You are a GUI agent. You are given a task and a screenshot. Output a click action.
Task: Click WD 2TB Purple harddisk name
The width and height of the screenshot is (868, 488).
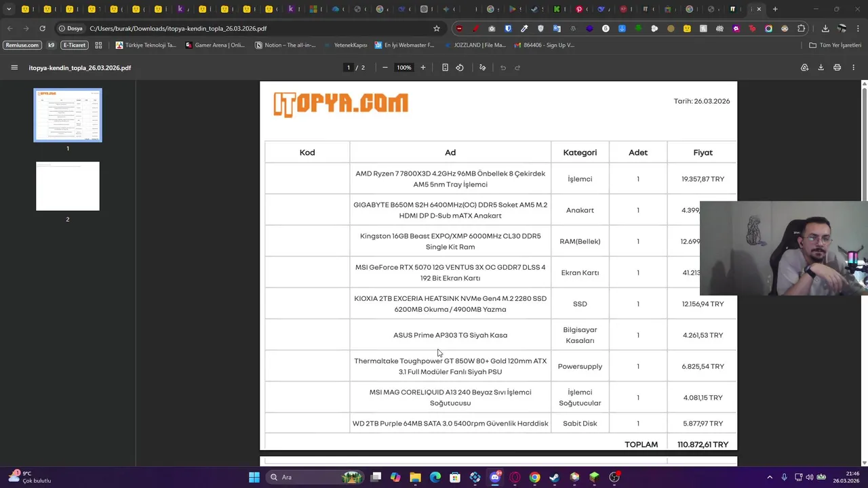[450, 424]
